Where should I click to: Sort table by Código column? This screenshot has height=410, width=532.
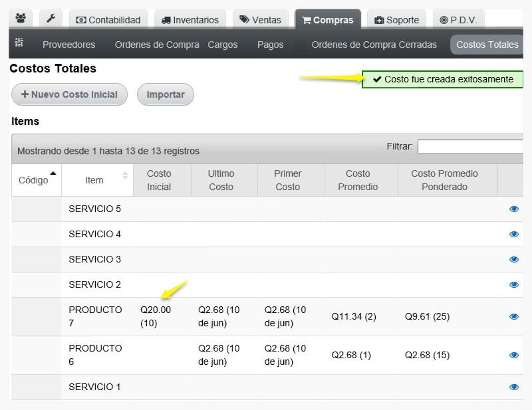pyautogui.click(x=37, y=180)
